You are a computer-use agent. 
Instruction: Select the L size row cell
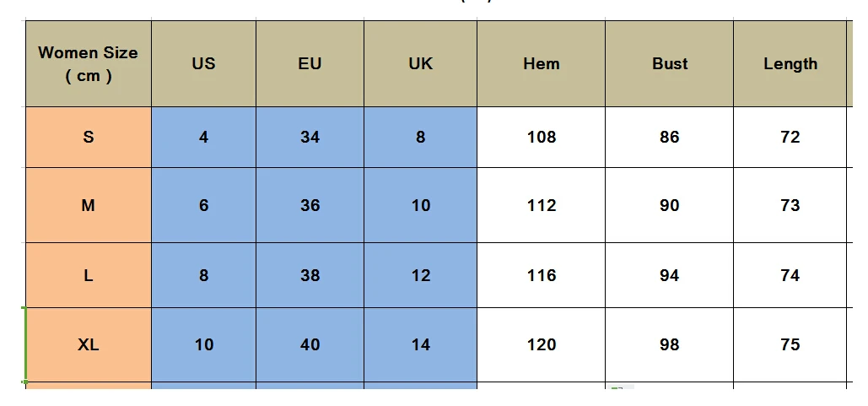click(x=88, y=275)
